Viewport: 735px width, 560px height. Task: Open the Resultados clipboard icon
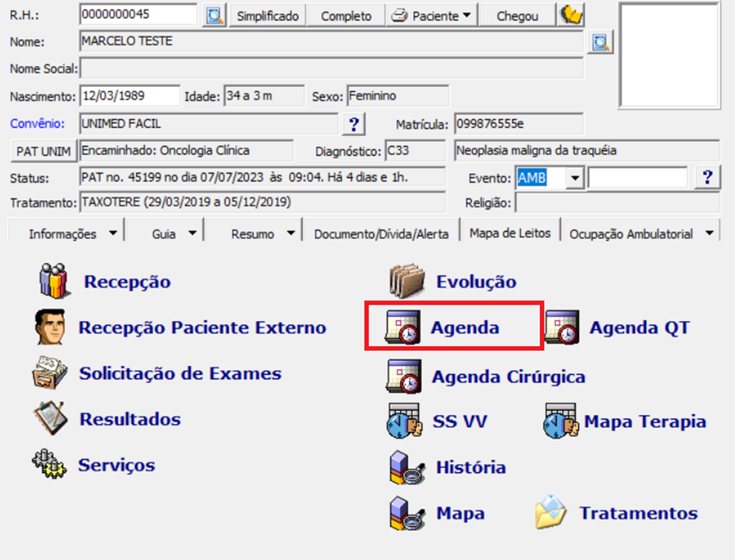50,418
